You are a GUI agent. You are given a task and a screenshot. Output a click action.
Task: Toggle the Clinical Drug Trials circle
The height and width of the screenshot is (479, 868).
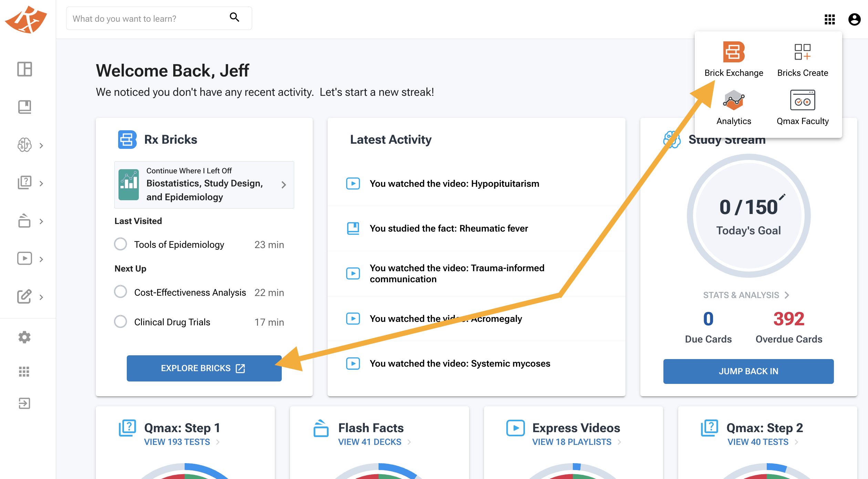121,322
